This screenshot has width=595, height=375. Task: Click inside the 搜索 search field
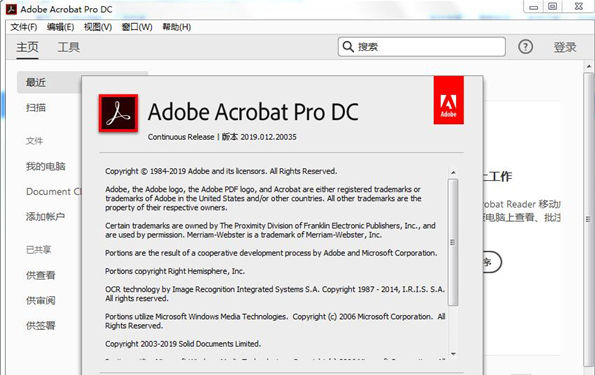click(422, 47)
